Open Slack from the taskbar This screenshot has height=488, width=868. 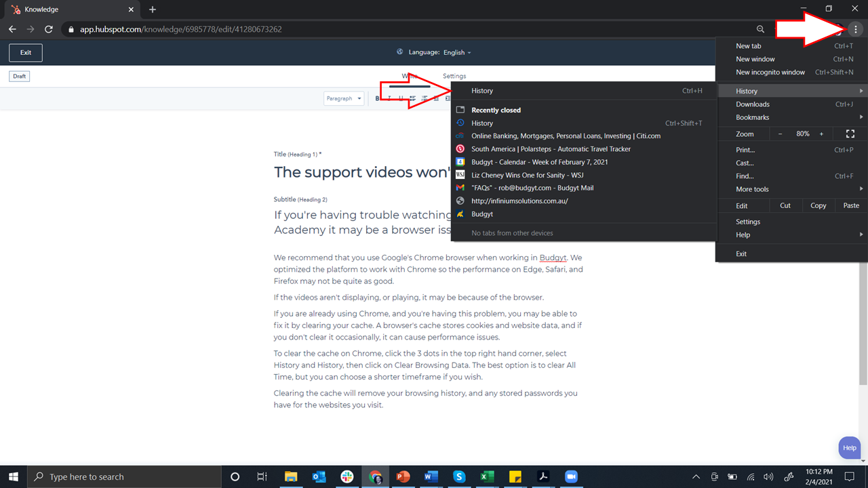click(347, 476)
